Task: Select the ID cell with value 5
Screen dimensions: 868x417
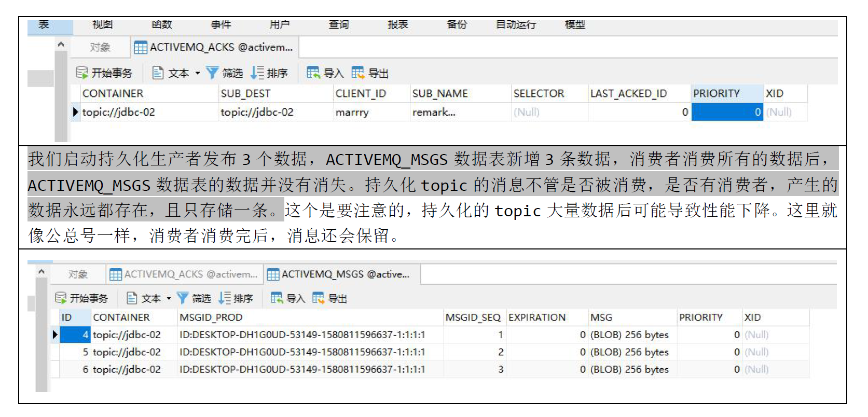Action: [x=75, y=352]
